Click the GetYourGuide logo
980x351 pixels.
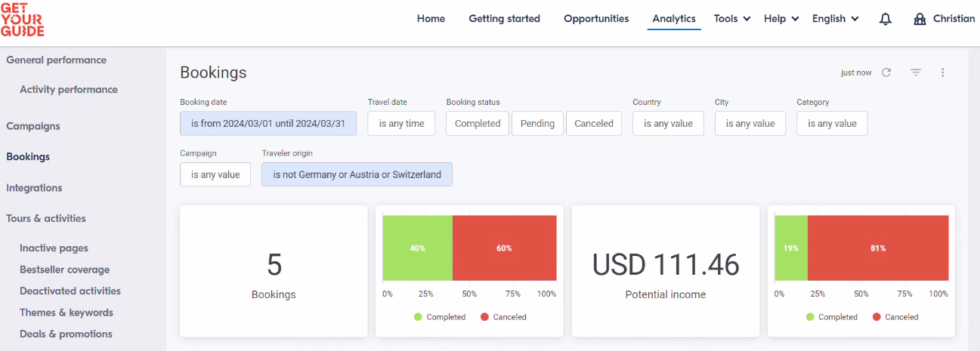[x=23, y=19]
